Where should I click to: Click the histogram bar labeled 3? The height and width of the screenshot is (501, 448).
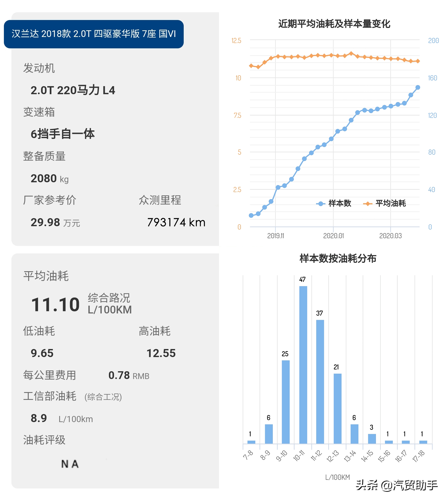click(372, 439)
